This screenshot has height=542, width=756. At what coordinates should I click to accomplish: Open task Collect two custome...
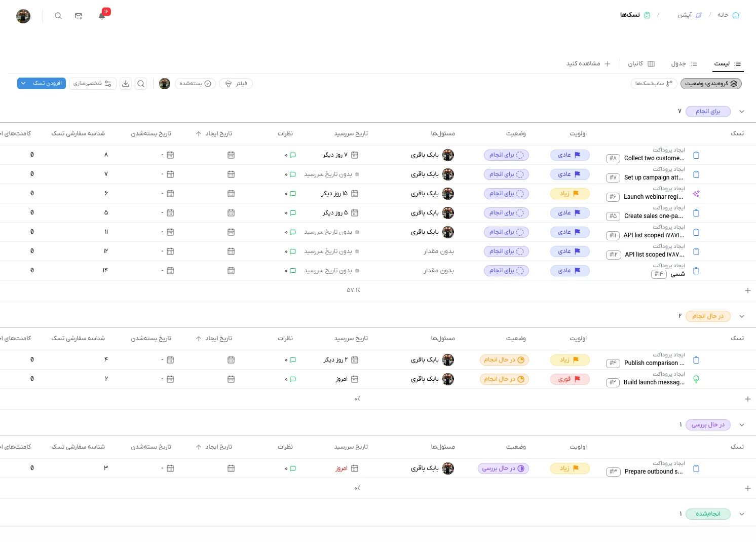pyautogui.click(x=654, y=158)
